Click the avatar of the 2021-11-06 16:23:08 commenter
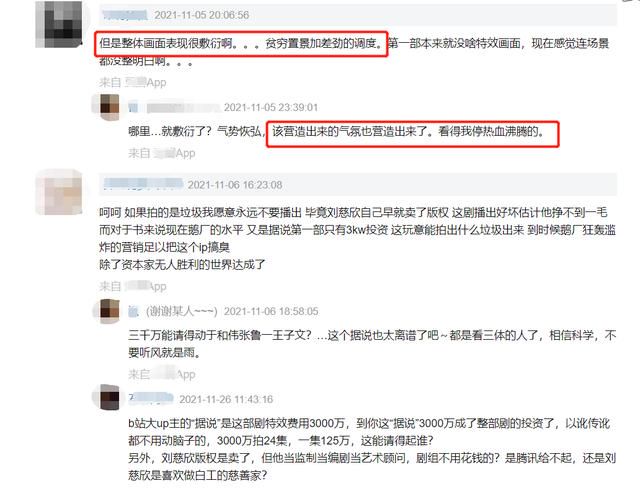The image size is (640, 491). [59, 192]
